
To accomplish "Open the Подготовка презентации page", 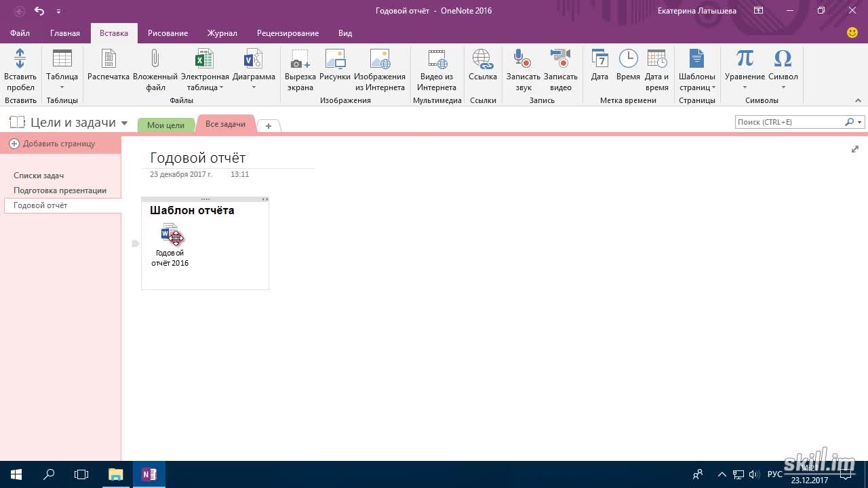I will tap(60, 190).
